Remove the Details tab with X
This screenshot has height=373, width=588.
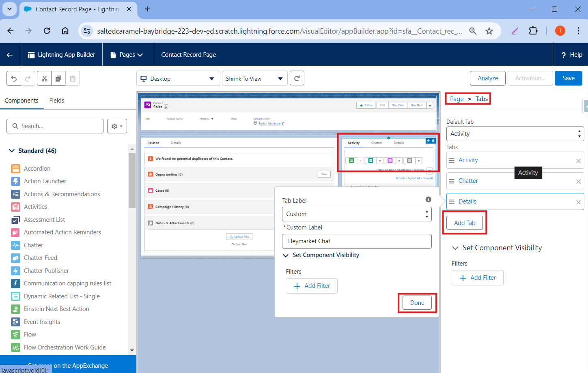579,202
